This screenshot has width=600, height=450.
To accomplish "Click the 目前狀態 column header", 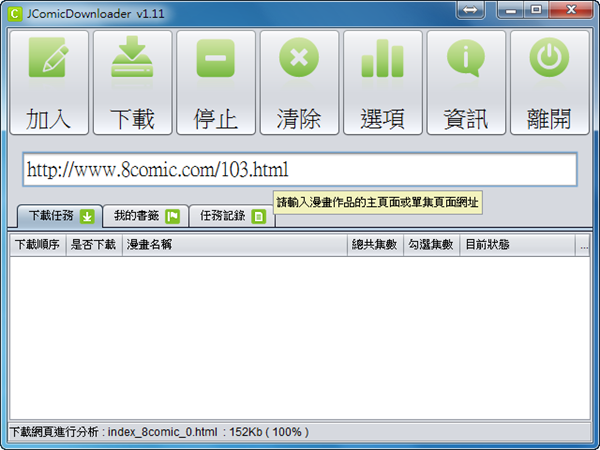I will click(x=517, y=245).
